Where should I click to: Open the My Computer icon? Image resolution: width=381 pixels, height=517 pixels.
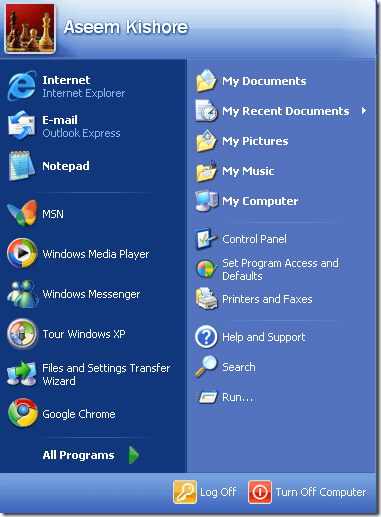pyautogui.click(x=207, y=201)
